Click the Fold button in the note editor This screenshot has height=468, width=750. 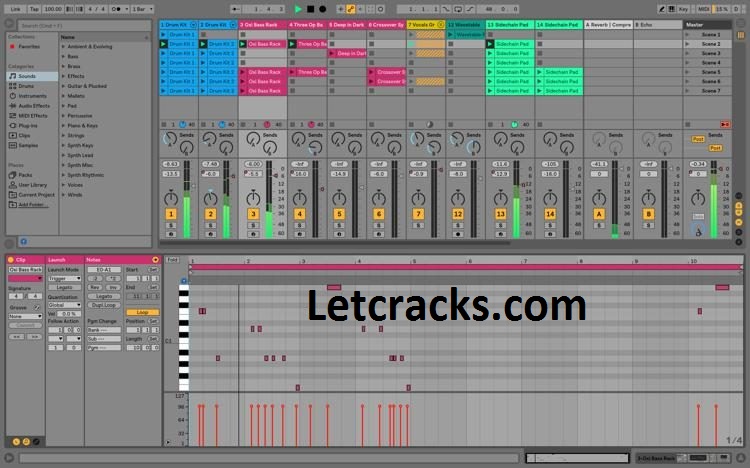(172, 260)
